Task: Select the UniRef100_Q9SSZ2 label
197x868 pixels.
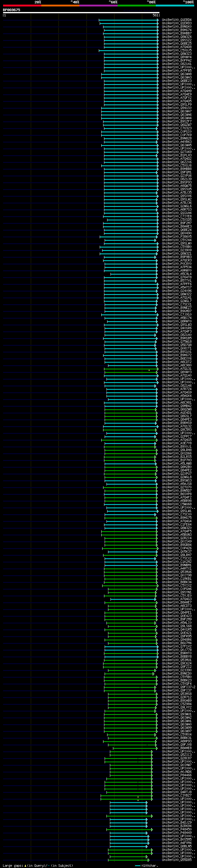Action: pyautogui.click(x=177, y=40)
